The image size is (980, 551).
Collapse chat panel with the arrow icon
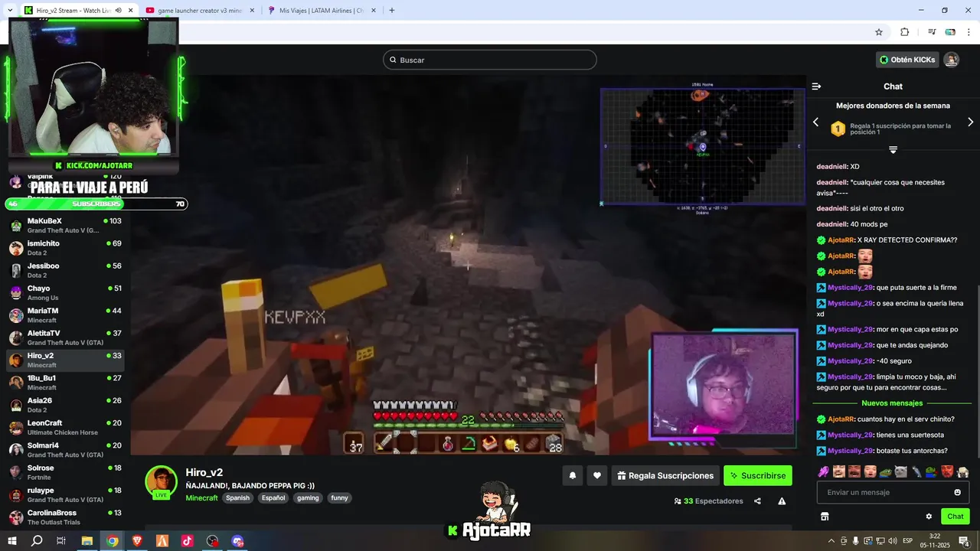click(816, 86)
